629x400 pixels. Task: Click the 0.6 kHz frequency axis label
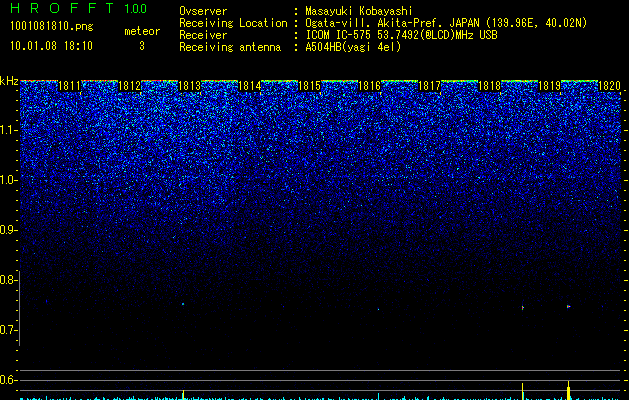[x=9, y=380]
